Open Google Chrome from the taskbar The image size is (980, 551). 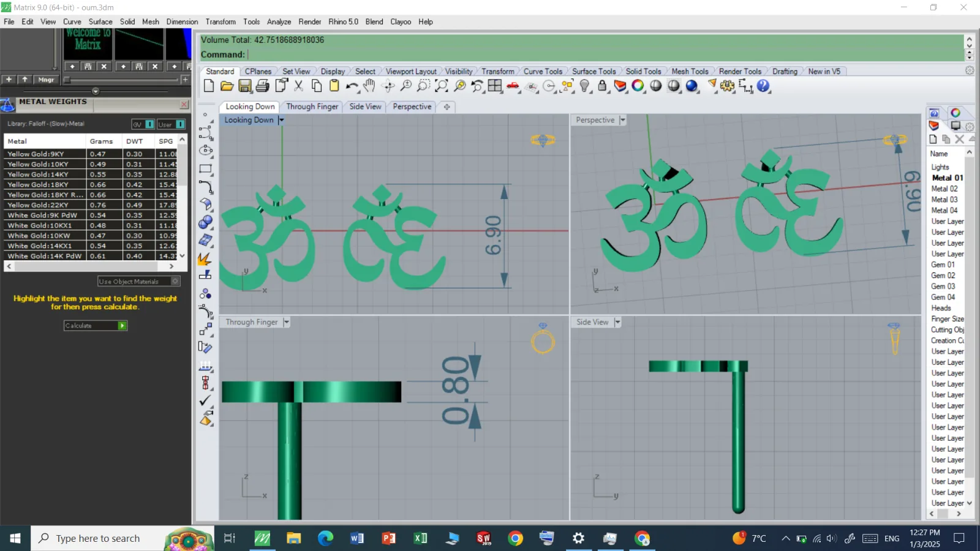[x=516, y=538]
